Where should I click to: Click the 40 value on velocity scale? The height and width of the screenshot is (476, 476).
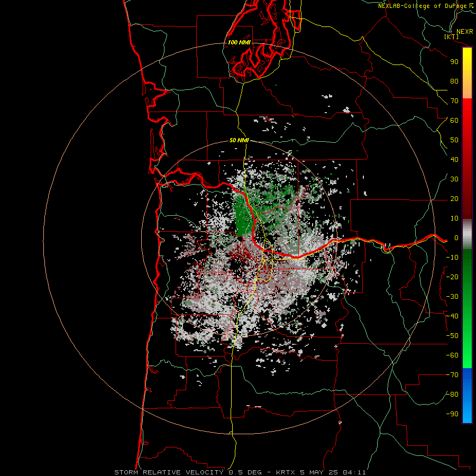point(454,159)
